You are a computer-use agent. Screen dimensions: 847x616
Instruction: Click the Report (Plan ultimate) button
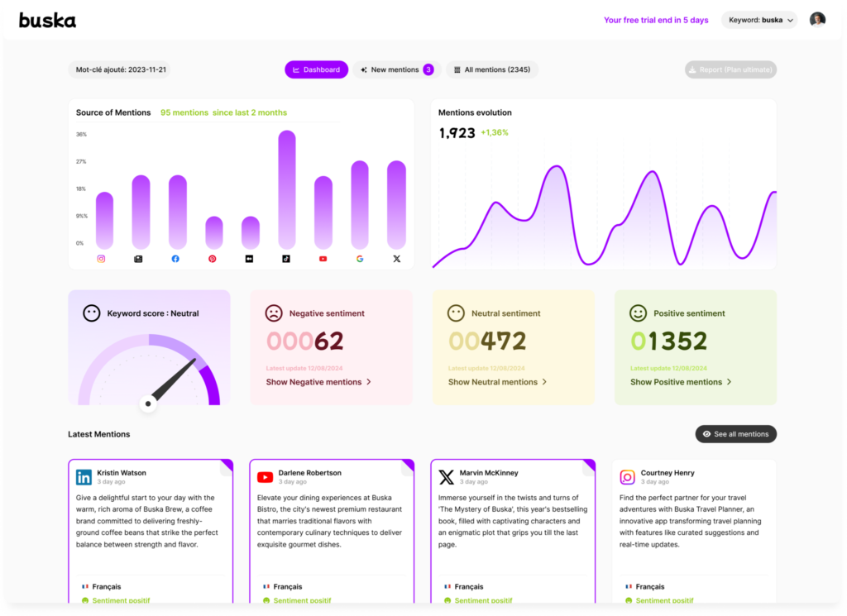click(x=731, y=69)
